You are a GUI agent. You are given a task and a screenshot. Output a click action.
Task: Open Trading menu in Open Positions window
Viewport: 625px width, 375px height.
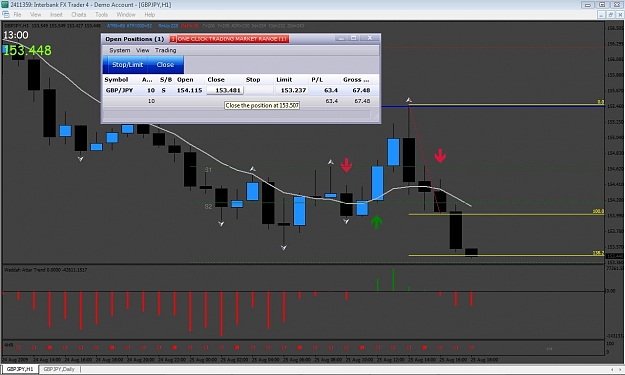(165, 50)
